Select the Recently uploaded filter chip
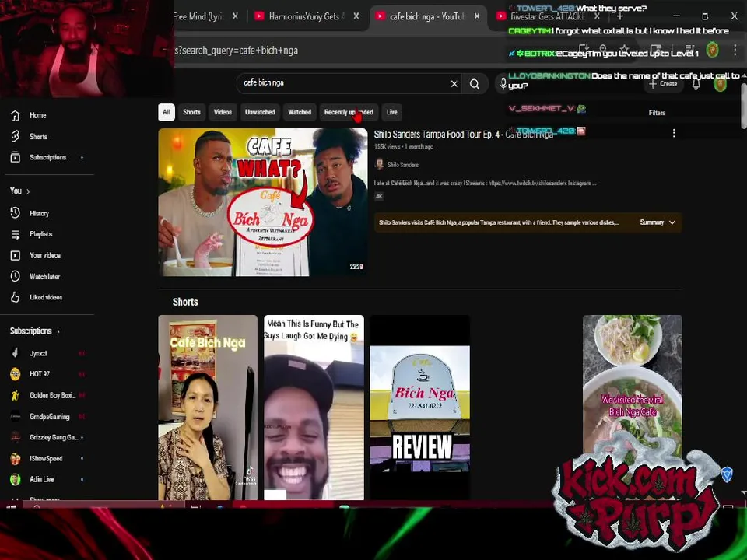Viewport: 747px width, 560px height. click(349, 112)
